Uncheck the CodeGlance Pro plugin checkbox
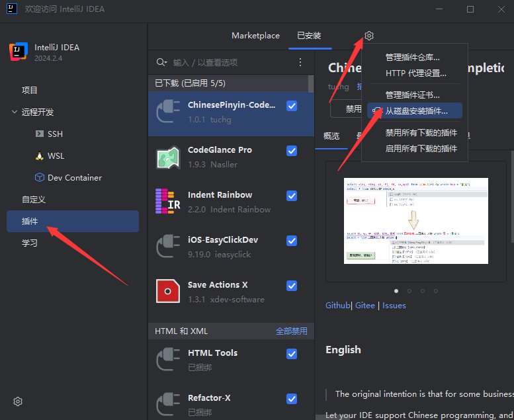Viewport: 514px width, 420px height. coord(292,151)
